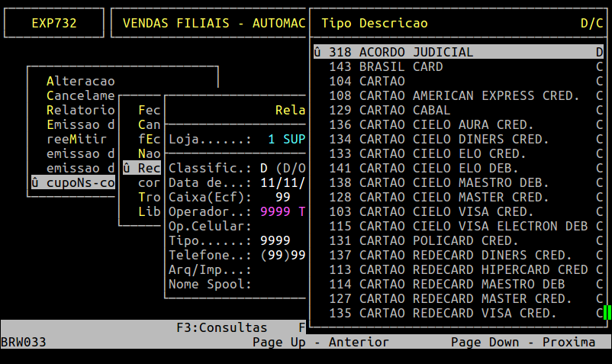Choose CARTAO CIELO MAESTRO DEB. row
Screen dimensions: 612x364
pyautogui.click(x=454, y=183)
